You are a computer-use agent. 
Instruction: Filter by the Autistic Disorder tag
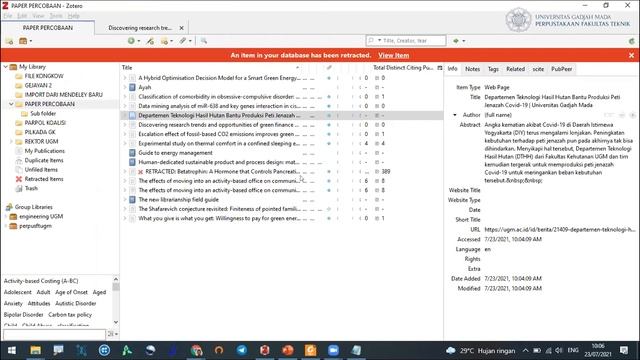[76, 304]
